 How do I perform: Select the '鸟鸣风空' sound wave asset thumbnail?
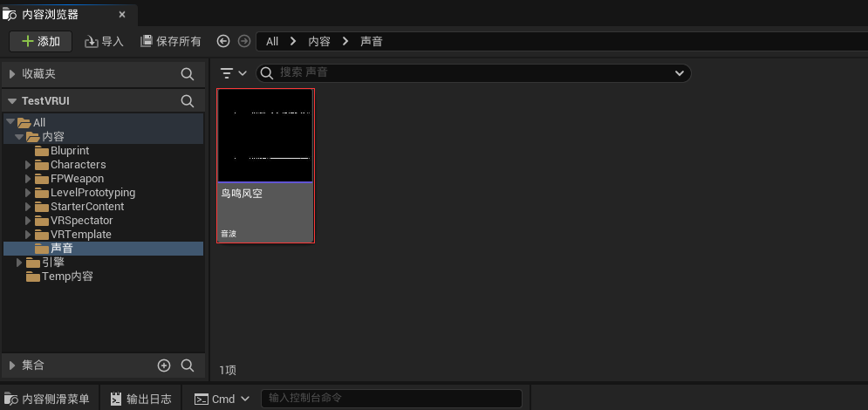tap(265, 135)
